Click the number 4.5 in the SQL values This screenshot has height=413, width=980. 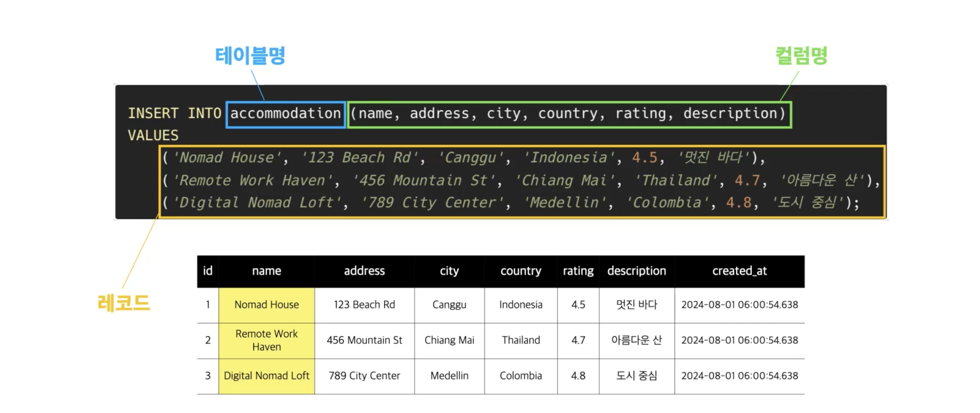(645, 158)
